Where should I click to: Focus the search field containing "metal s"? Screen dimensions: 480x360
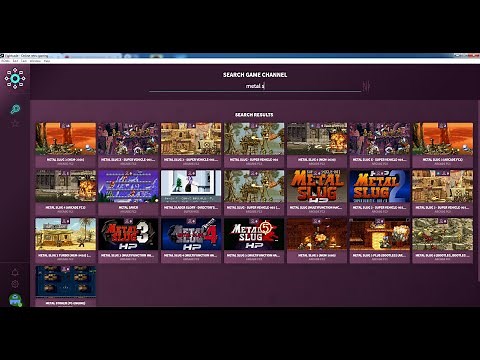tap(255, 86)
